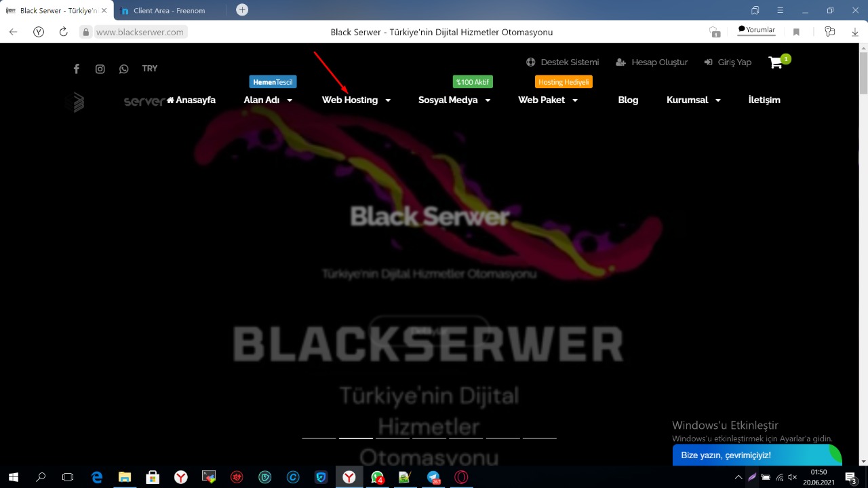Viewport: 868px width, 488px height.
Task: Open Windows taskbar search
Action: point(41,477)
